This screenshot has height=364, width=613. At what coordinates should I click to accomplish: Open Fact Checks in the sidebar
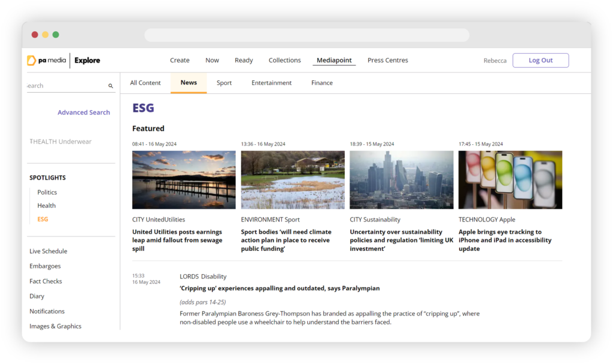point(45,281)
